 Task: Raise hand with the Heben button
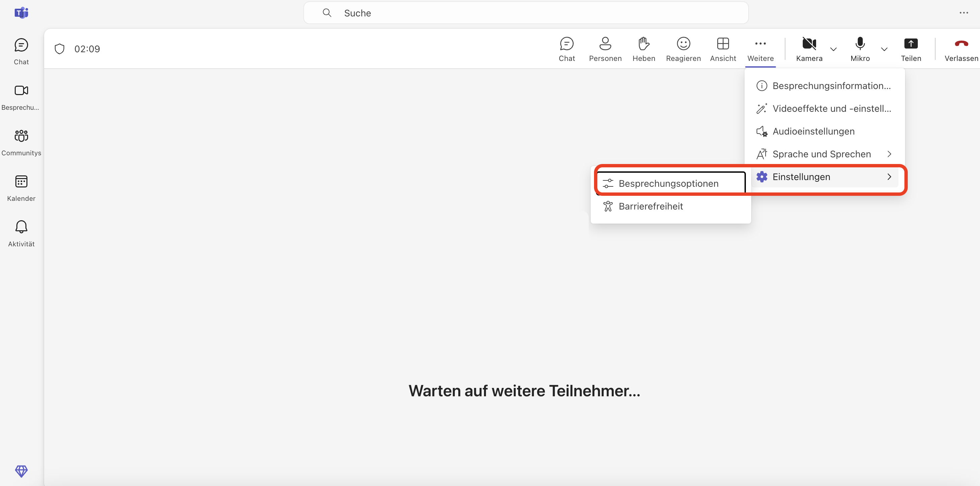pyautogui.click(x=643, y=49)
